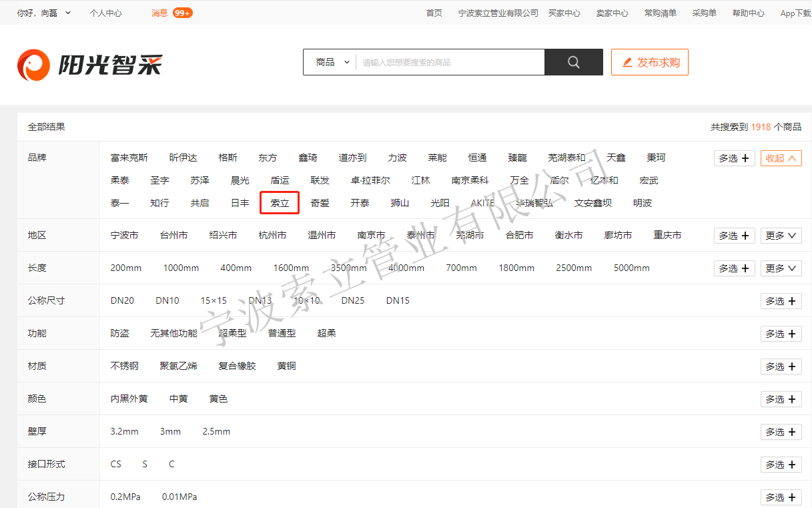Click the plus icon on 材质 多选
Viewport: 812px width, 508px height.
point(792,366)
